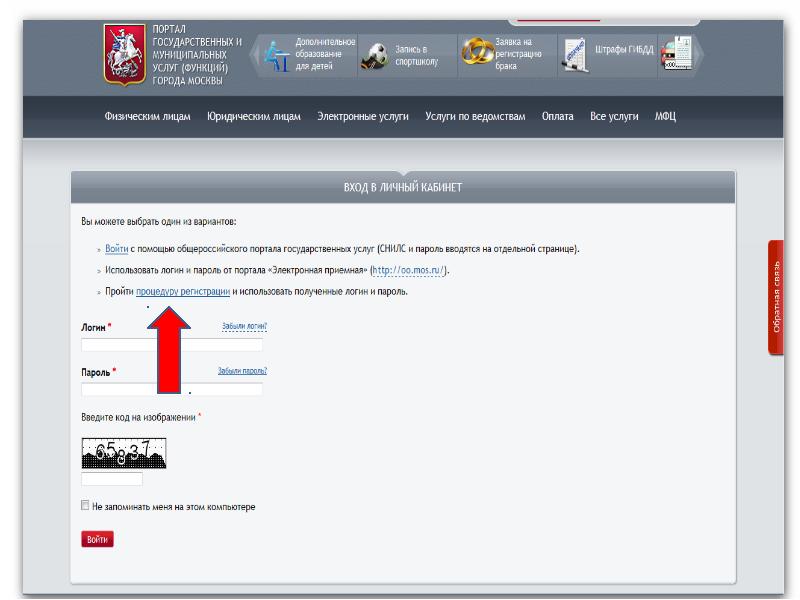This screenshot has width=800, height=600.
Task: Open the red "Обратная связь" side tab
Action: coord(777,297)
